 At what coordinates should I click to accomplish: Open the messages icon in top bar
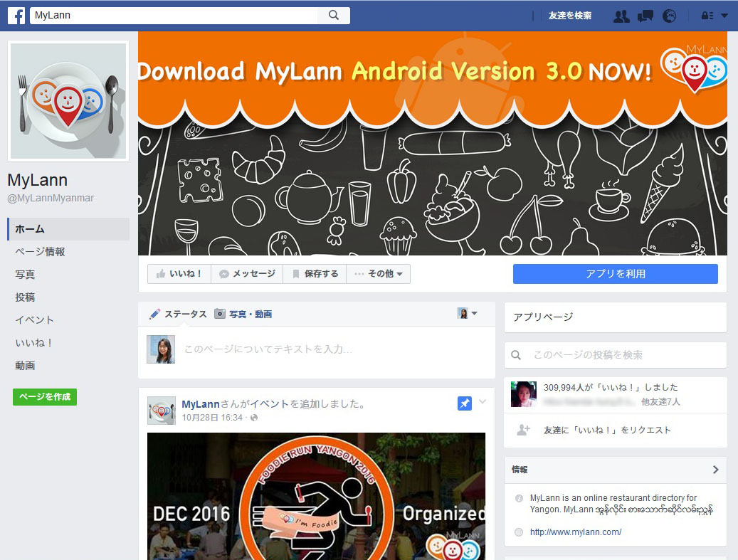(x=645, y=16)
